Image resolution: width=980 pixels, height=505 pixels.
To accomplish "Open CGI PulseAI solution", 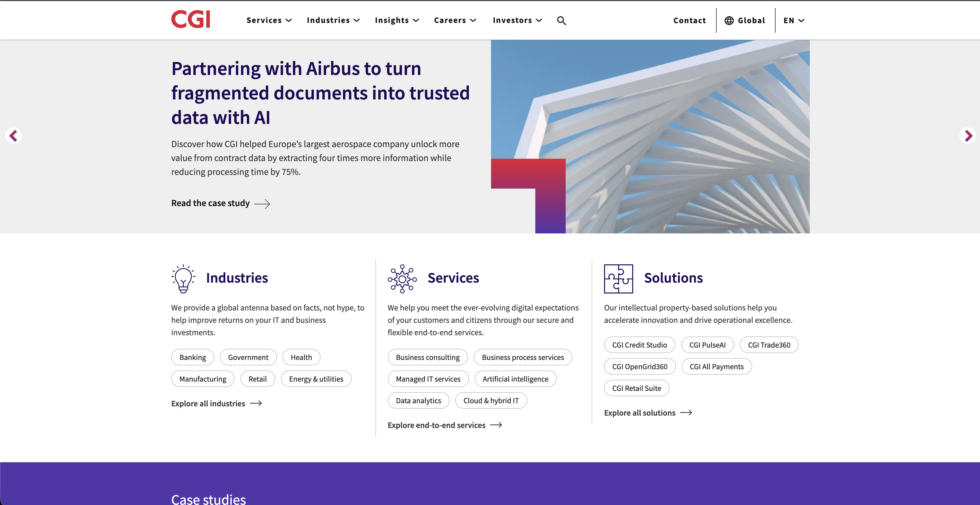I will point(707,345).
